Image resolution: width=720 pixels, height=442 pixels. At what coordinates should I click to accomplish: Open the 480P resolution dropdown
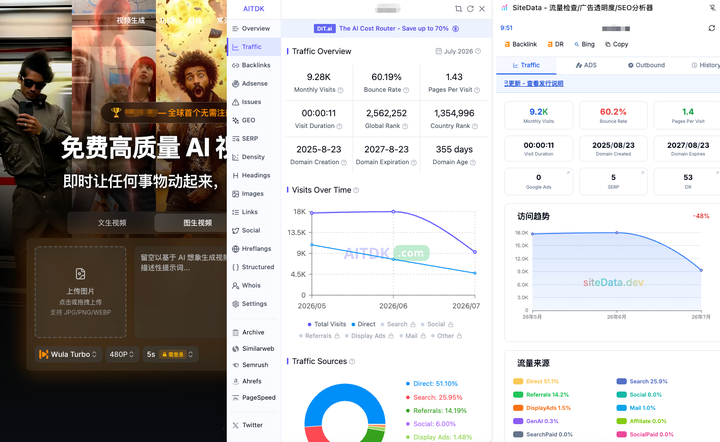pyautogui.click(x=122, y=354)
